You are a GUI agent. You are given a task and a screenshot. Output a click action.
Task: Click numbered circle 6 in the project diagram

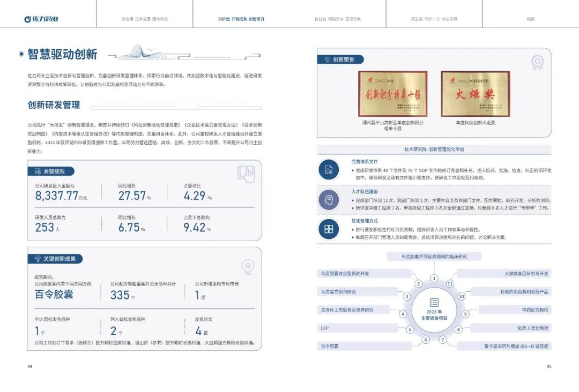(426, 340)
